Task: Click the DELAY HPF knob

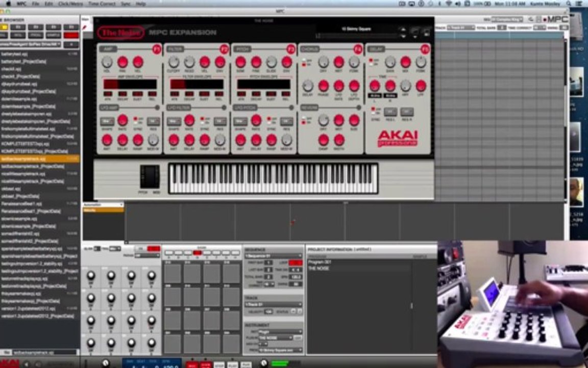Action: point(405,86)
